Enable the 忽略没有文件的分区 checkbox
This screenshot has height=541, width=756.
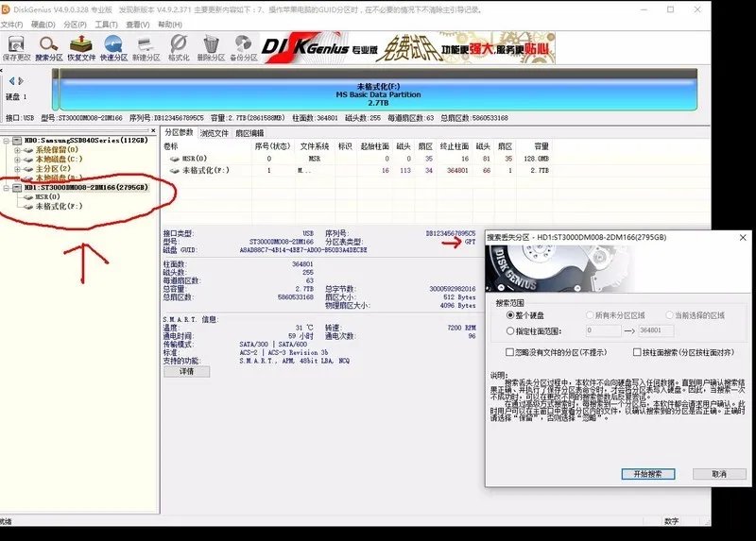508,352
